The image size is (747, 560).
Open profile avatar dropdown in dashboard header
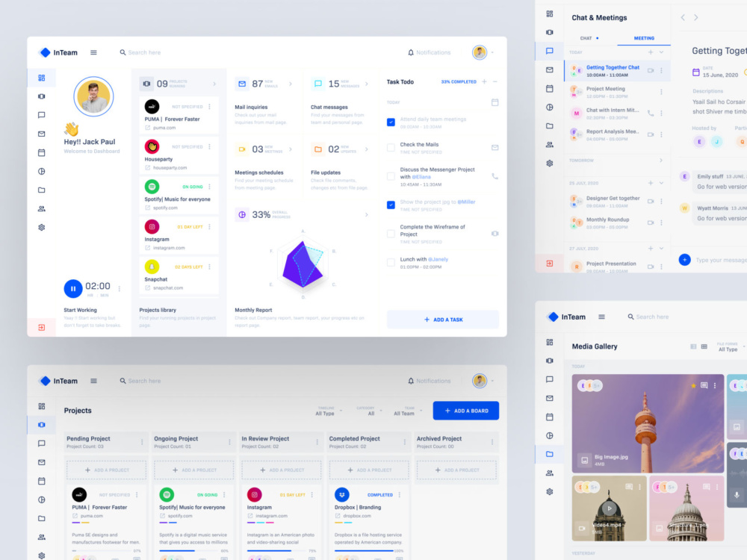pyautogui.click(x=483, y=52)
